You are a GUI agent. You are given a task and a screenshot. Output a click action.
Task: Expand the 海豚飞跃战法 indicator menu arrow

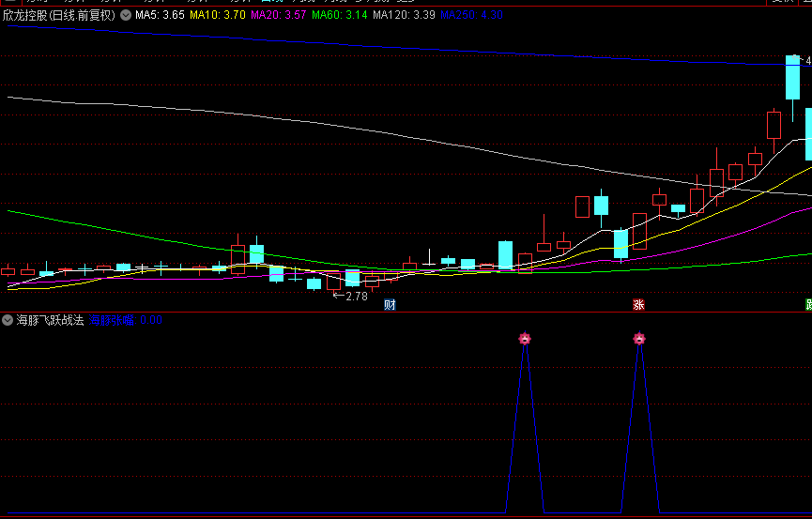(8, 320)
